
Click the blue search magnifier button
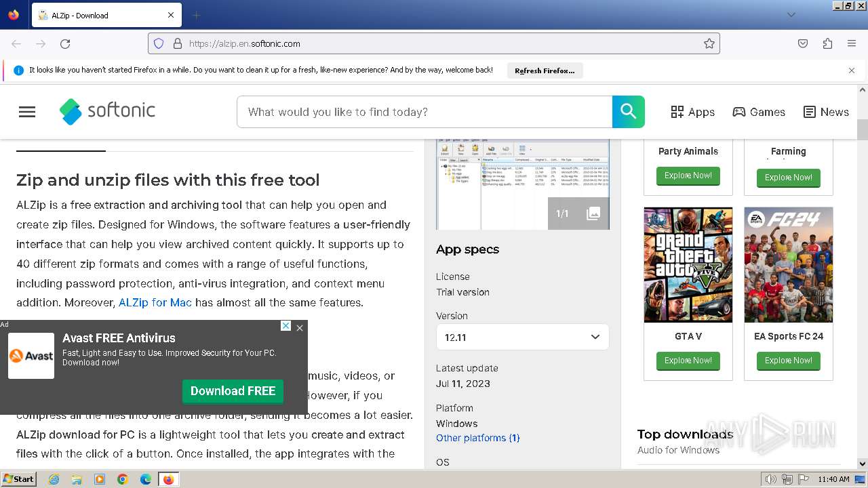(x=629, y=112)
